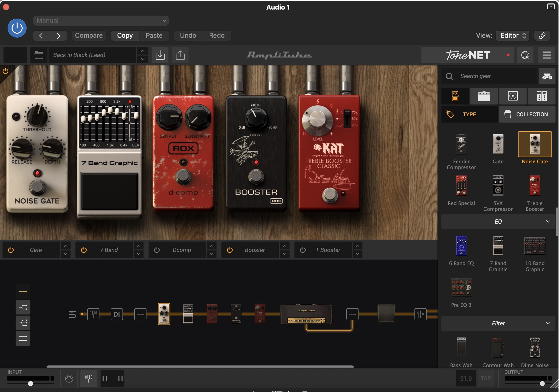The image size is (559, 392).
Task: Click the mixer block in signal chain
Action: 421,314
